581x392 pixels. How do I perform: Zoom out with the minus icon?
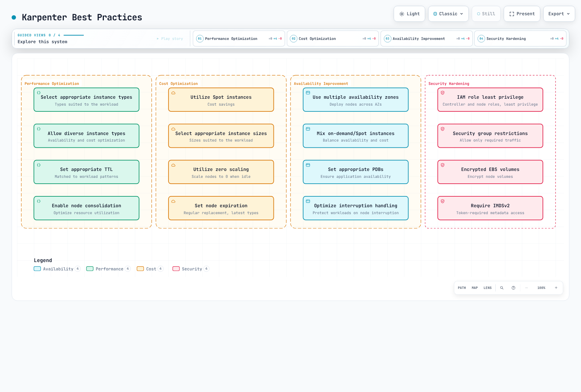click(527, 288)
